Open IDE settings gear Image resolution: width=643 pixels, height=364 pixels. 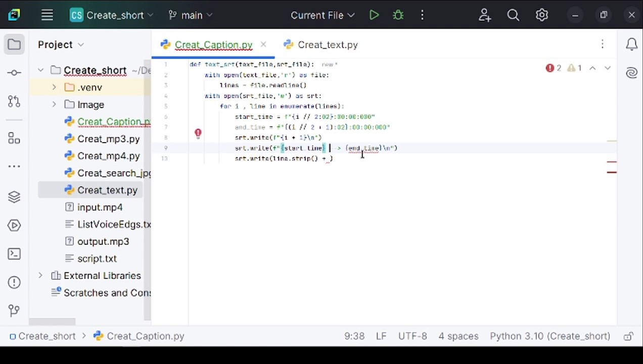(542, 15)
